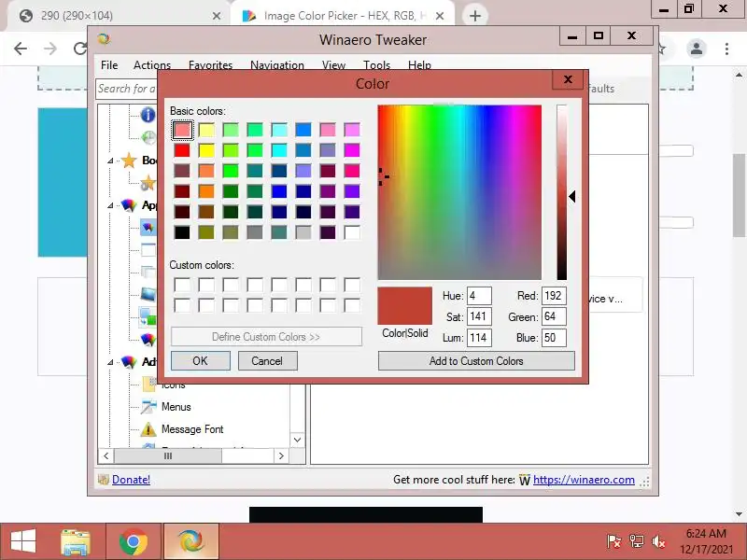Click the Color|Solid preview box
747x560 pixels.
(405, 306)
